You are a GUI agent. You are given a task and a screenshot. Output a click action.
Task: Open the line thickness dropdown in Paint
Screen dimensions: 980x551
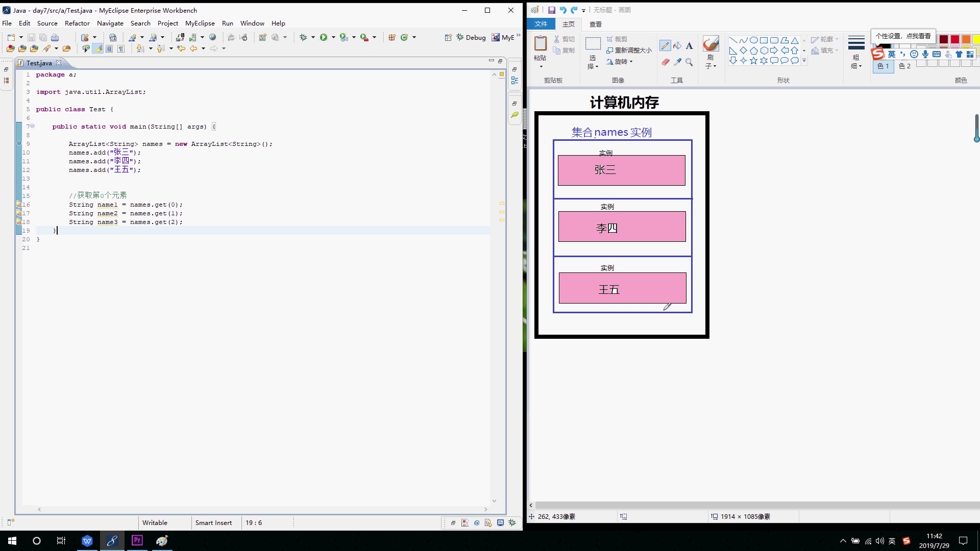click(x=856, y=52)
